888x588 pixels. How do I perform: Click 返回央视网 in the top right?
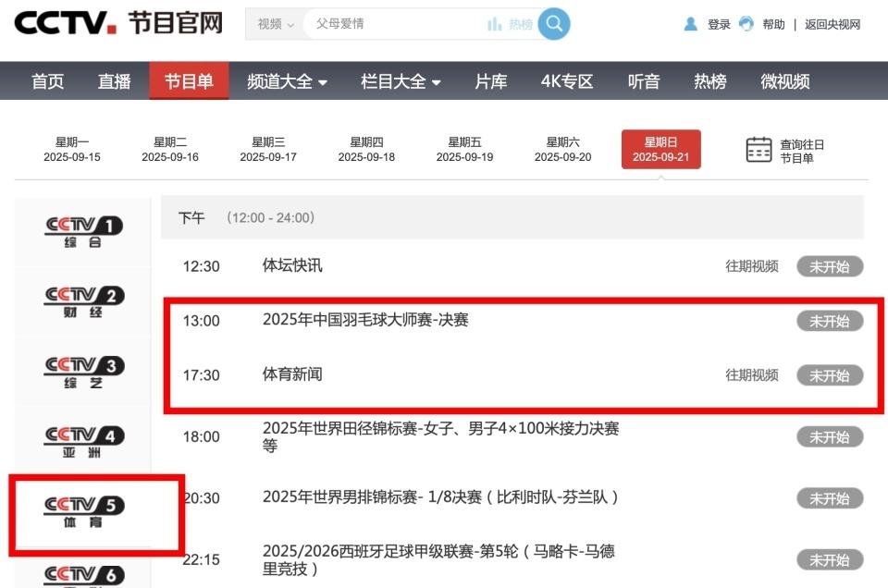click(832, 23)
